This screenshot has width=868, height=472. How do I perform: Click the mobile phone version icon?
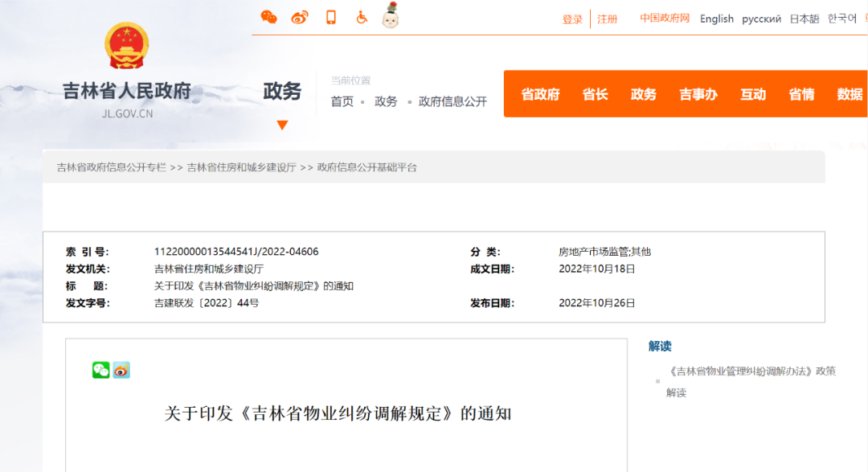coord(330,18)
